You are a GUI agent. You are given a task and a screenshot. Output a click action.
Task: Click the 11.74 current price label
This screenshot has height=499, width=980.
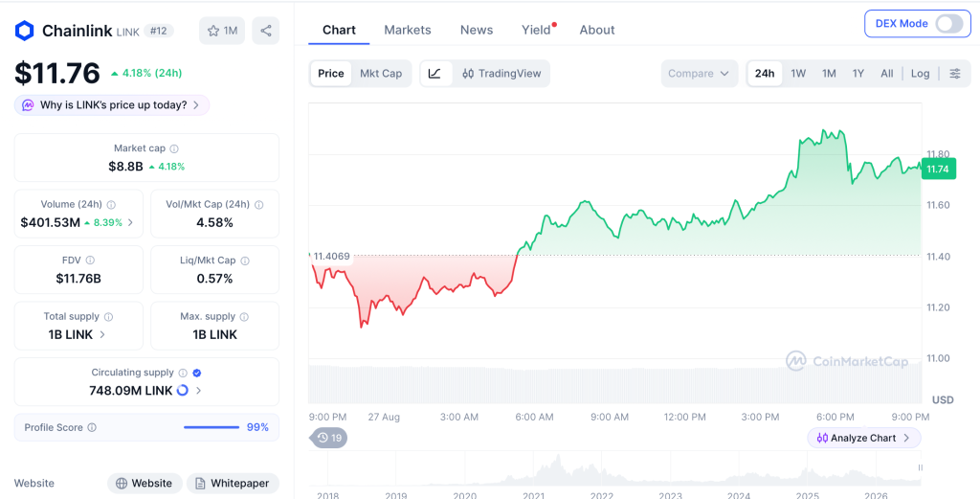pyautogui.click(x=938, y=170)
